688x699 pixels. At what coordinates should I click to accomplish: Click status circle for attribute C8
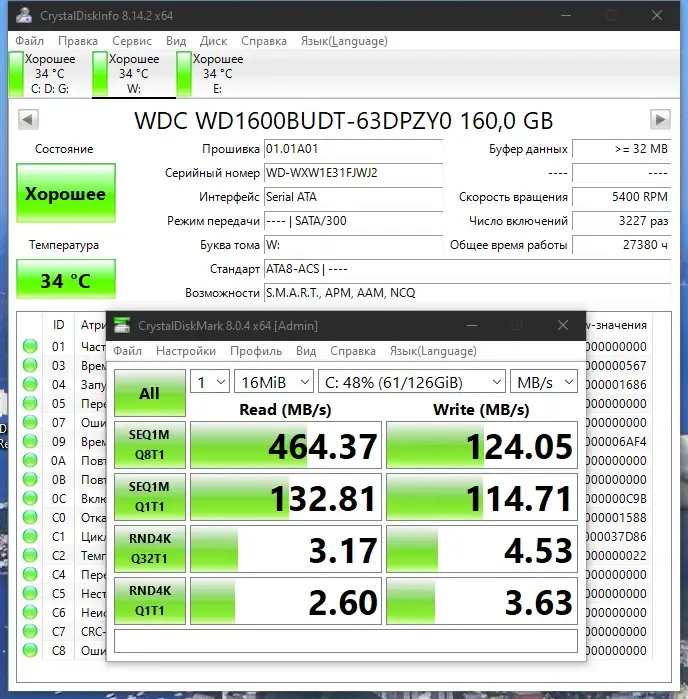coord(30,650)
